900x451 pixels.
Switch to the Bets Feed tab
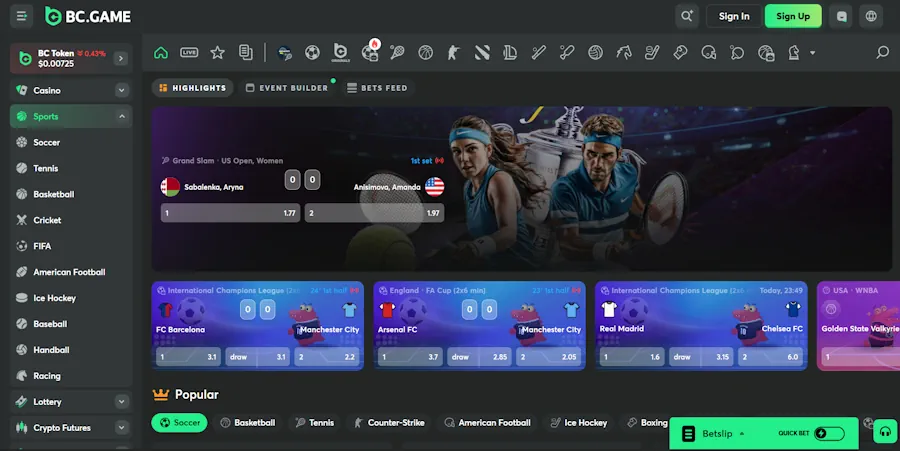point(377,88)
